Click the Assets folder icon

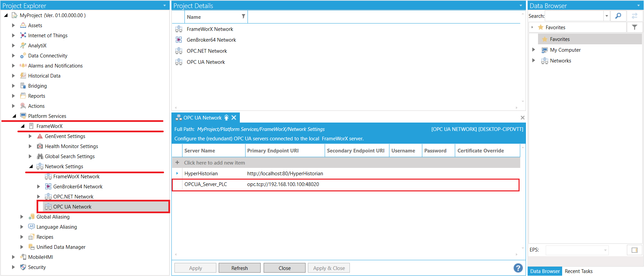click(23, 25)
